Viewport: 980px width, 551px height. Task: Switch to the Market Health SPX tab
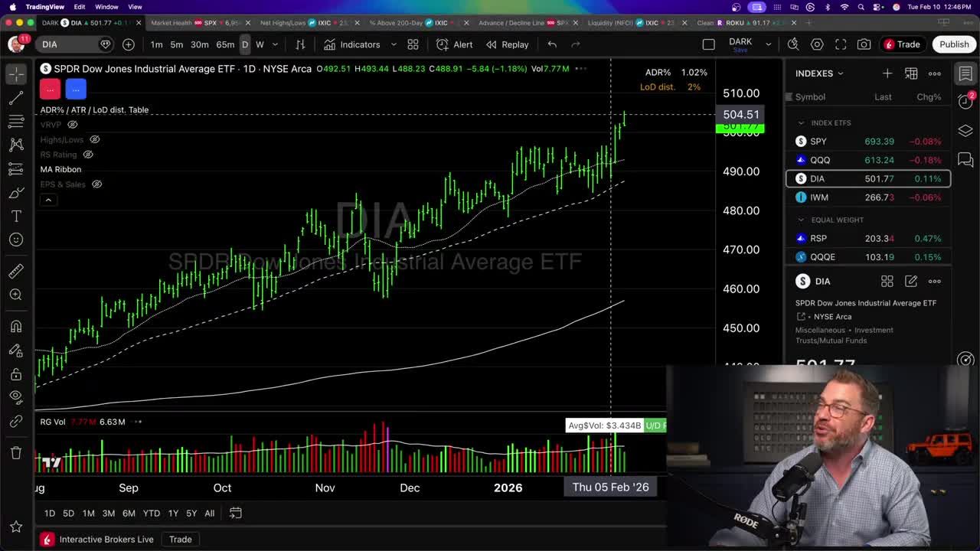click(x=175, y=23)
